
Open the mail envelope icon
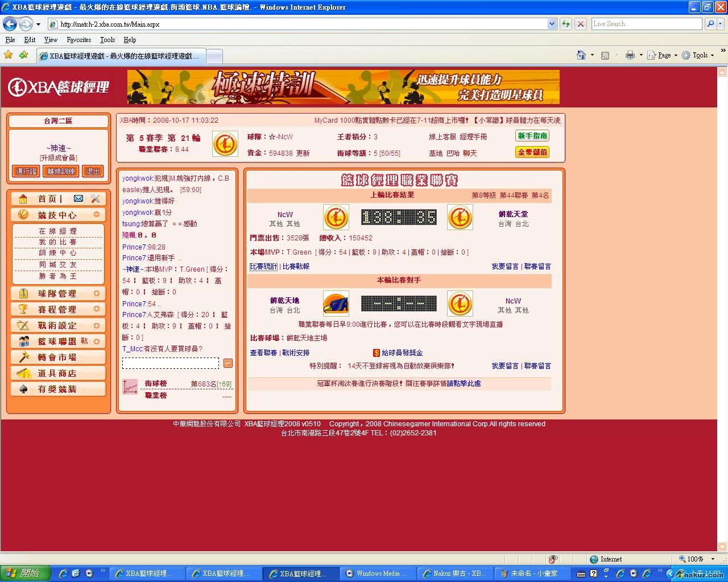[78, 198]
